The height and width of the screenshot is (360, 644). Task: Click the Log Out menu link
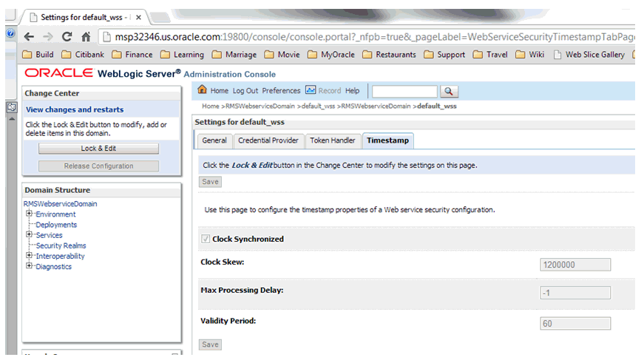[x=245, y=91]
